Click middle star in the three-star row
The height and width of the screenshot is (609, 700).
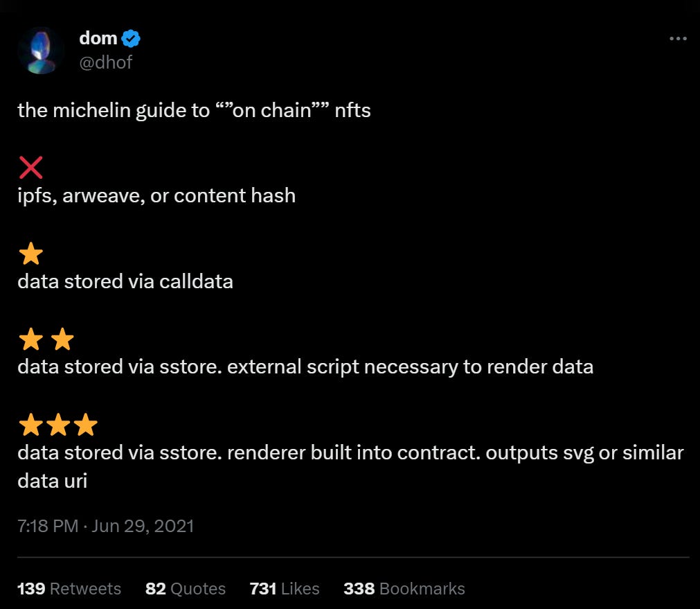pos(58,425)
